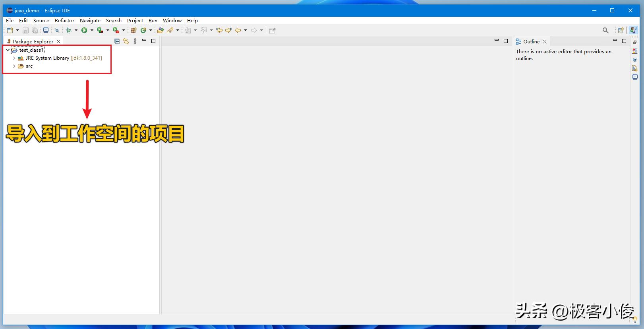The width and height of the screenshot is (644, 329).
Task: Open the New Java Class dropdown arrow
Action: (x=151, y=30)
